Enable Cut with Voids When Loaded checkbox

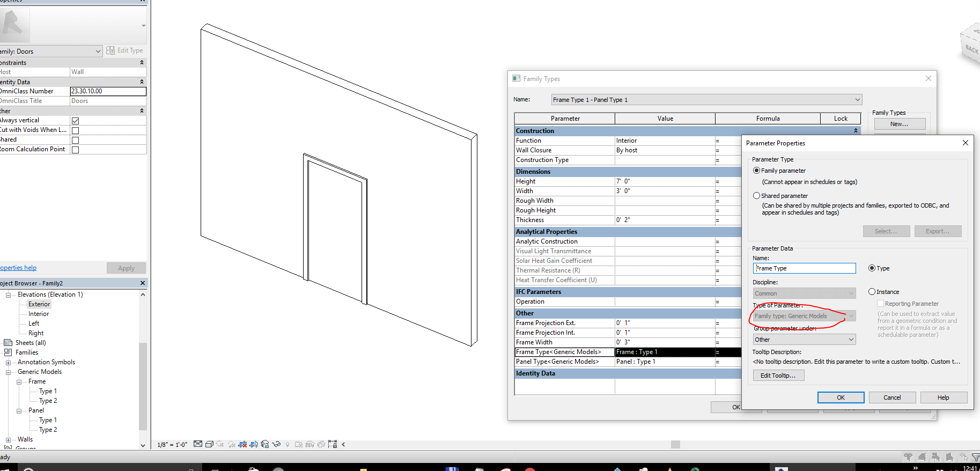[x=76, y=130]
